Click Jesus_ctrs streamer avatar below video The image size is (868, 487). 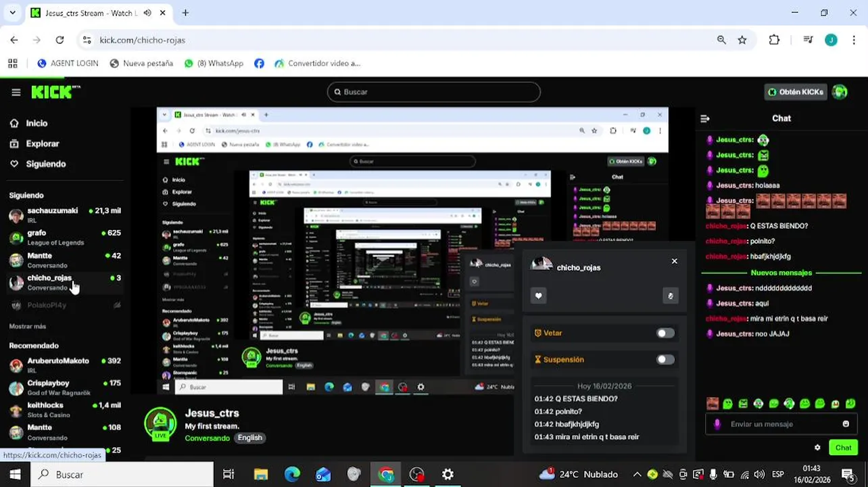point(160,425)
